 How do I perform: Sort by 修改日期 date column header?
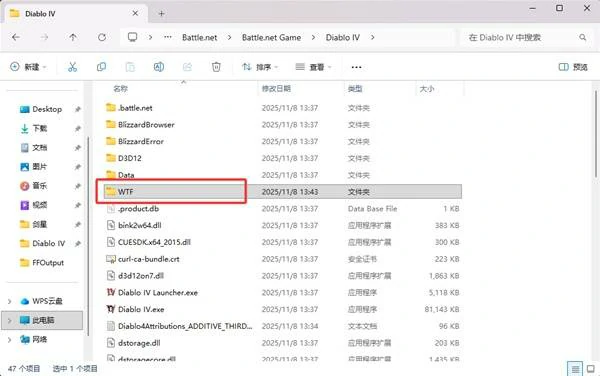(x=276, y=89)
